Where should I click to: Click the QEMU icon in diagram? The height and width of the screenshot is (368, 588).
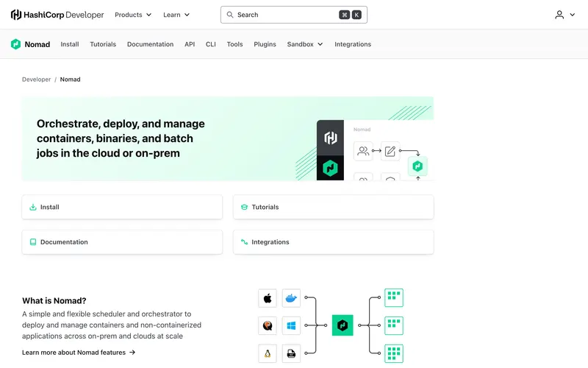click(268, 325)
